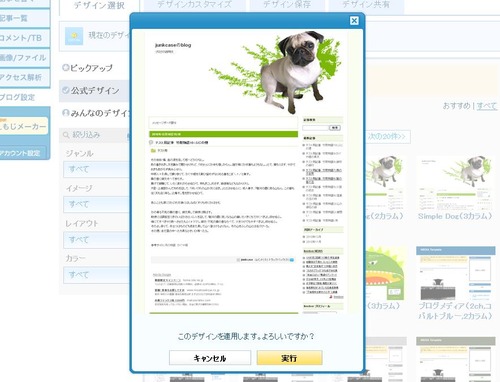Select the みんなのデザイン radio option
Screen dimensions: 500x382
pyautogui.click(x=66, y=113)
